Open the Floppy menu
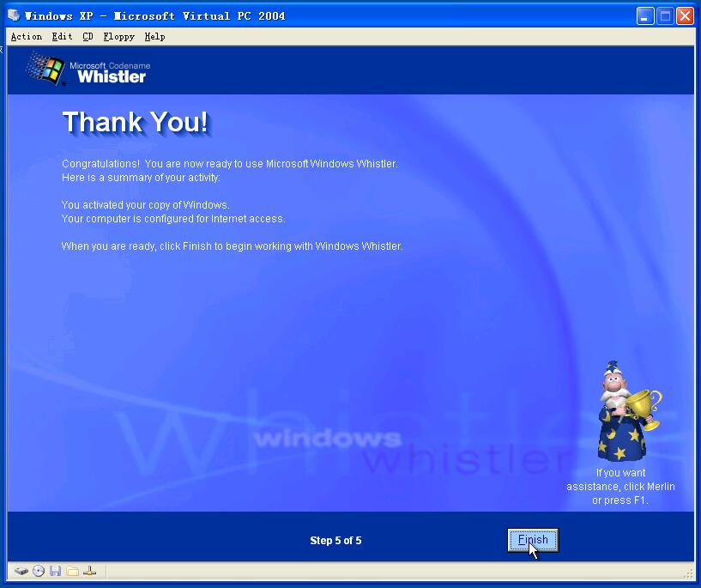The width and height of the screenshot is (701, 588). pyautogui.click(x=119, y=37)
